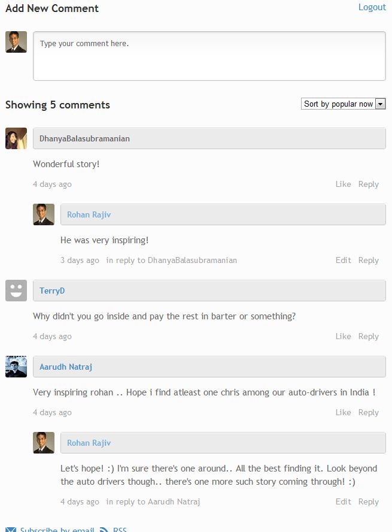Click the RSS feed icon
Viewport: 392px width, 532px height.
click(104, 530)
